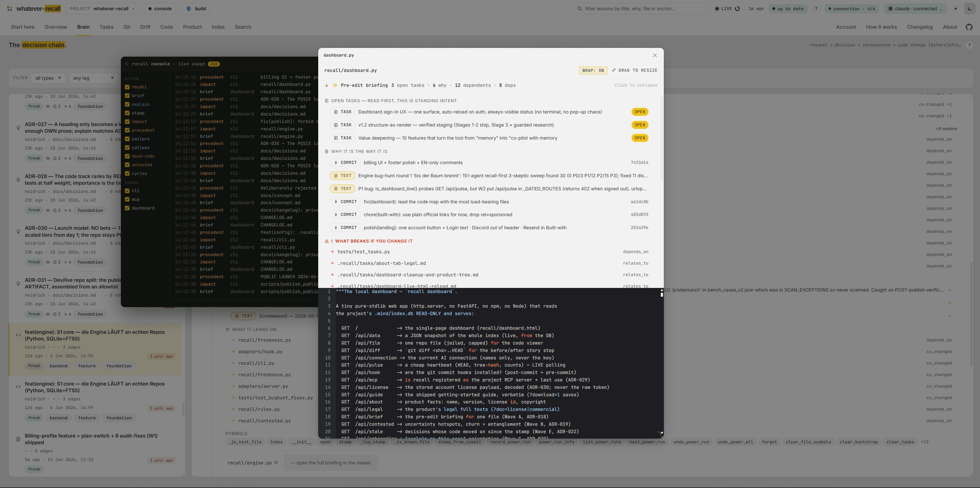Click the up to date status button
The width and height of the screenshot is (980, 488).
(x=787, y=8)
